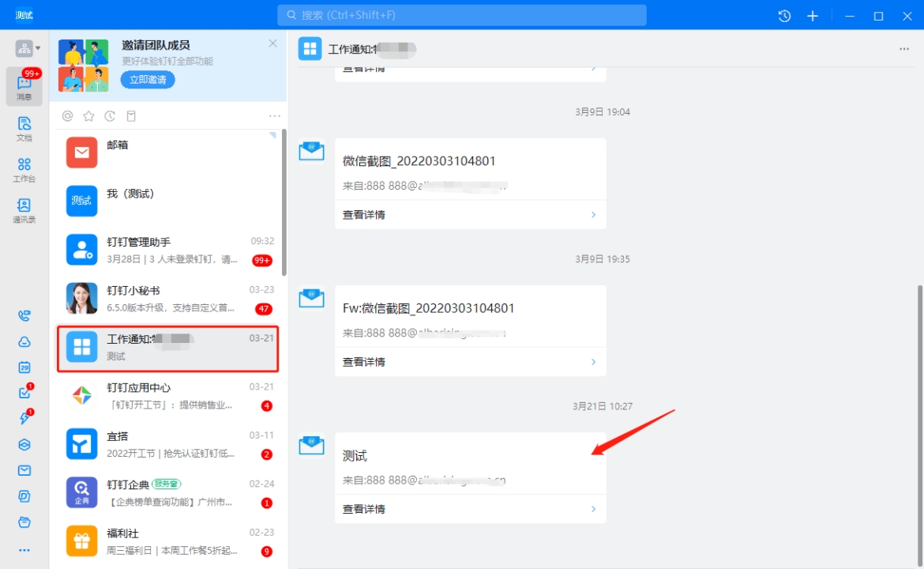Open the 文档 (Docs) sidebar section
This screenshot has height=569, width=924.
(24, 128)
